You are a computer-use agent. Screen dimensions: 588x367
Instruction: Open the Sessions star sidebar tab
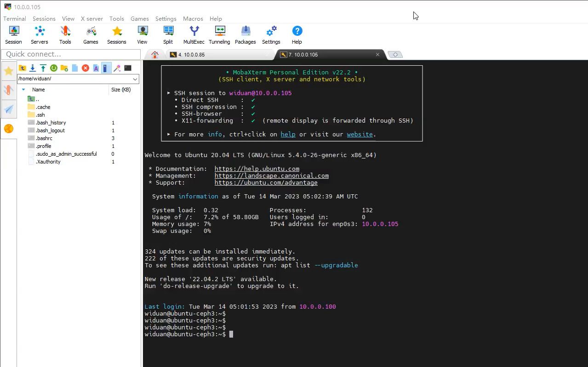pyautogui.click(x=9, y=71)
